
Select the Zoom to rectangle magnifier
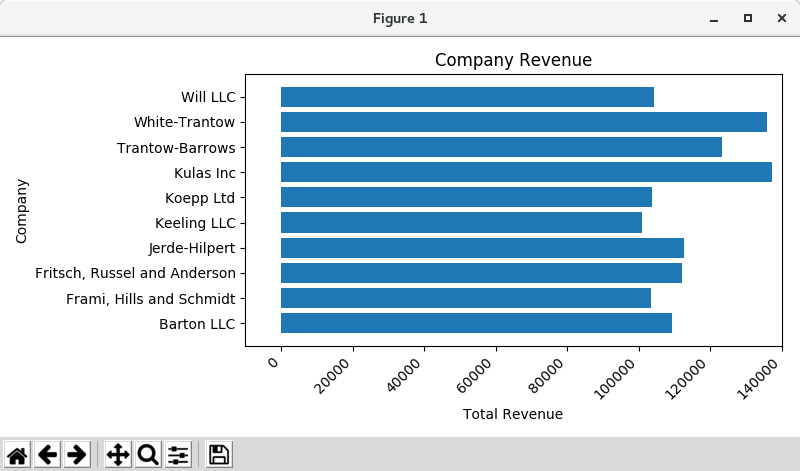147,455
